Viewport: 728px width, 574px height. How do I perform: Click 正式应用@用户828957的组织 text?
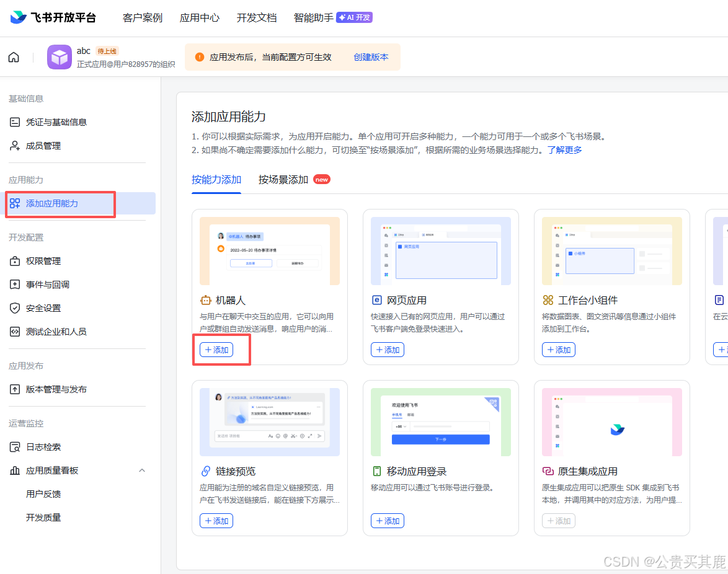(x=126, y=64)
